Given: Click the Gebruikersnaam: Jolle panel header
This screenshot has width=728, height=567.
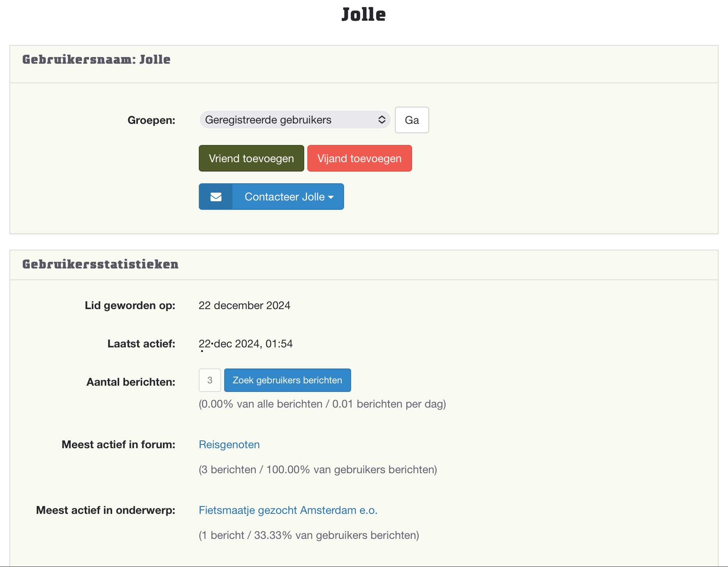Looking at the screenshot, I should pyautogui.click(x=96, y=60).
